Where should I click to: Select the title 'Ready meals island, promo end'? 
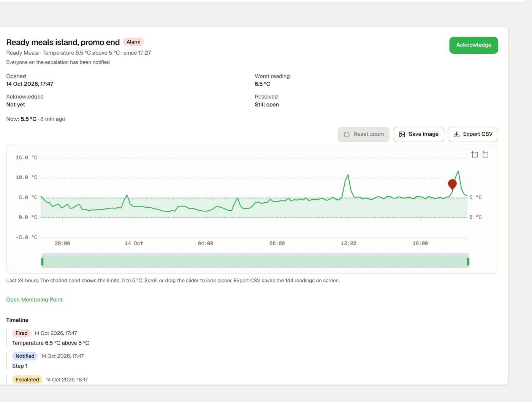coord(63,42)
